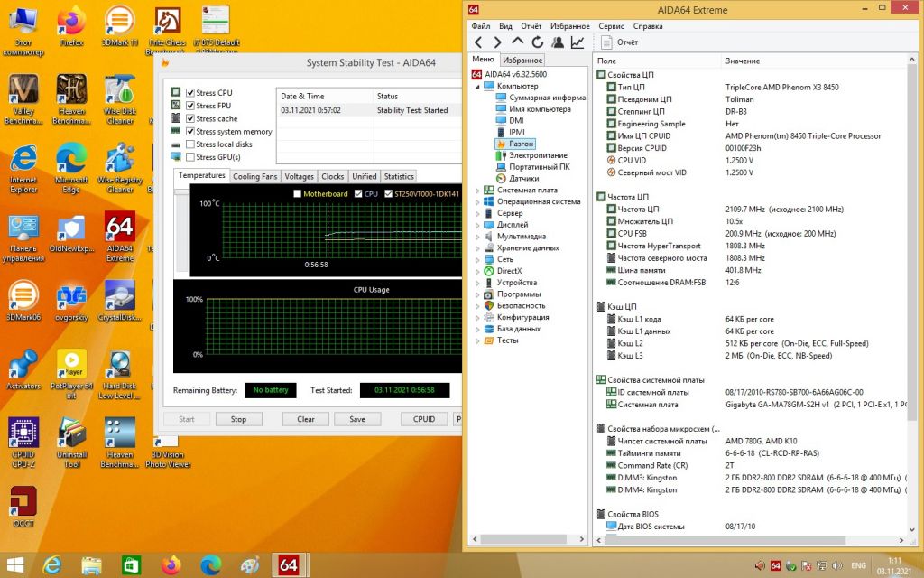Open Uninstall Tool desktop icon
The width and height of the screenshot is (924, 578).
[71, 443]
